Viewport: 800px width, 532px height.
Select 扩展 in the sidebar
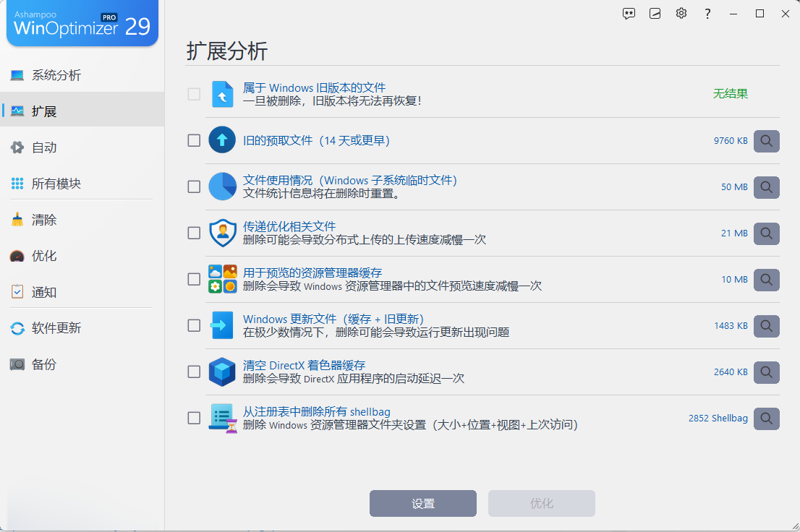click(x=82, y=111)
